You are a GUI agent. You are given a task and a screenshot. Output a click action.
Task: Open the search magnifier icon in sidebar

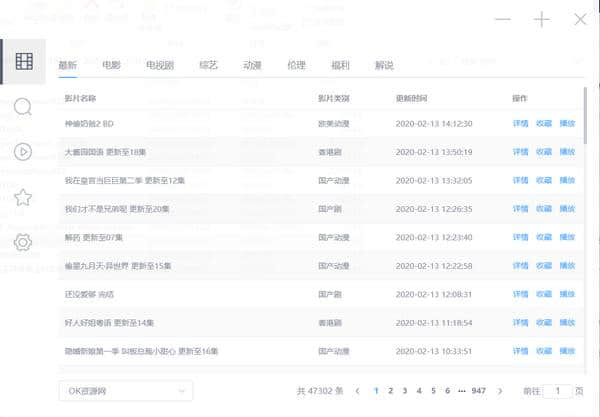(24, 107)
